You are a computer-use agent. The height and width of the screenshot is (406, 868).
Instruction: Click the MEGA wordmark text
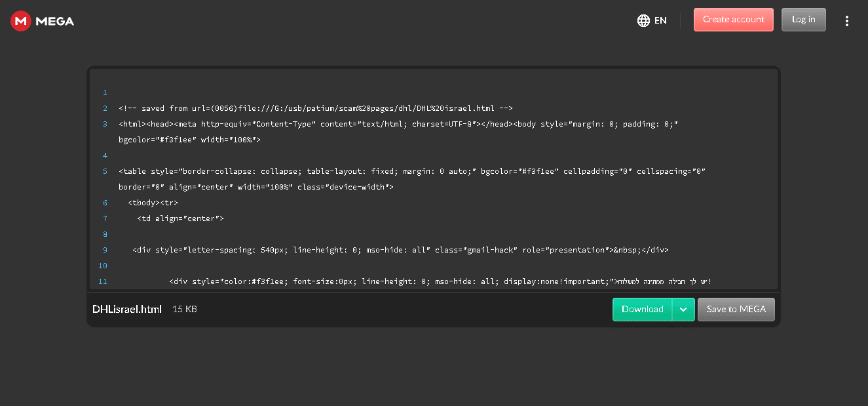55,21
